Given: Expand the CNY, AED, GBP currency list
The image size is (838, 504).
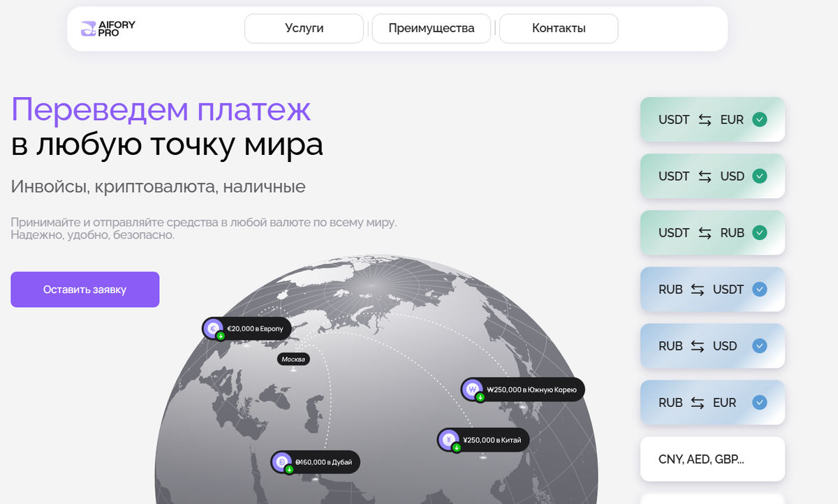Looking at the screenshot, I should click(x=712, y=459).
